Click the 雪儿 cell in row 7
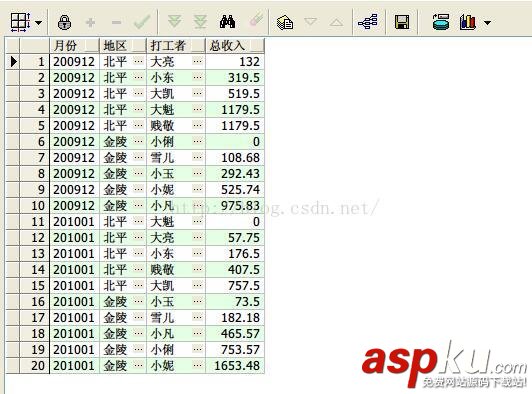 tap(176, 157)
